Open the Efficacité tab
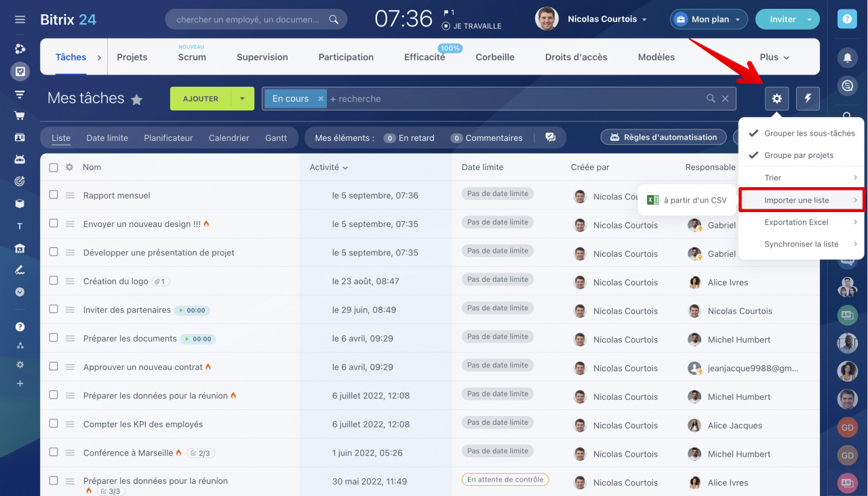The image size is (868, 496). (x=425, y=58)
